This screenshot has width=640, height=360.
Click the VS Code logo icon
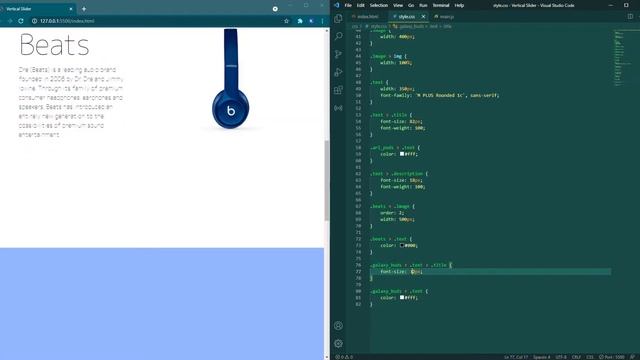pos(337,5)
